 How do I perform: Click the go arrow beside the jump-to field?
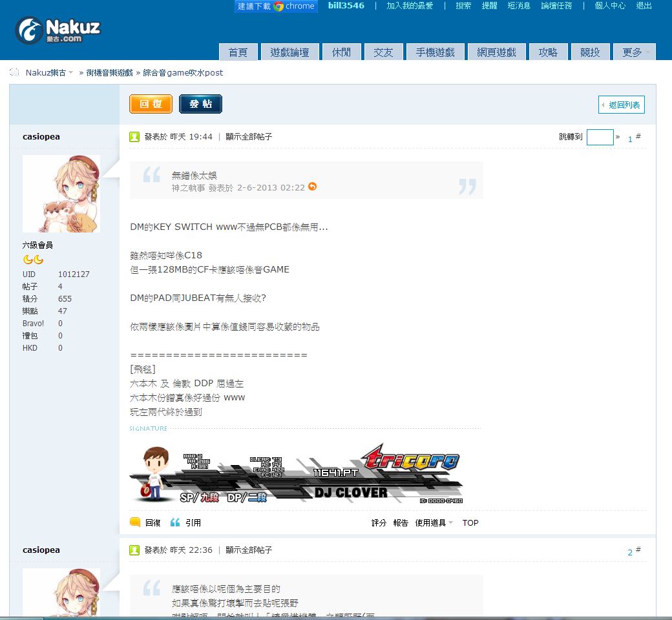(618, 137)
